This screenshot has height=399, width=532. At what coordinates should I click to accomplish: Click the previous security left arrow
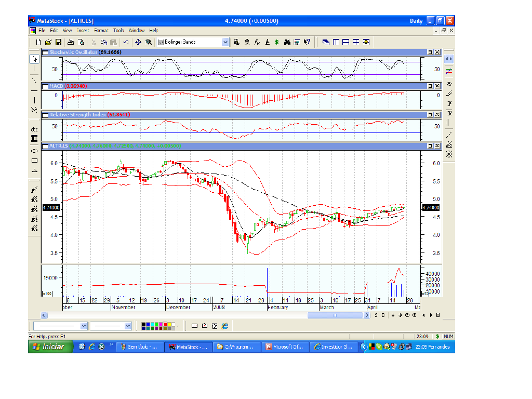click(423, 315)
